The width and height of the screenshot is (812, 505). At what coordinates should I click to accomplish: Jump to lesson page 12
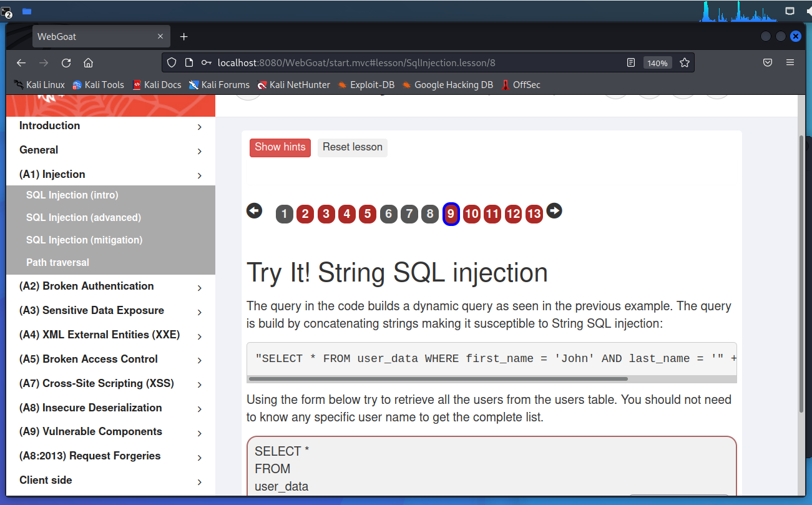513,214
